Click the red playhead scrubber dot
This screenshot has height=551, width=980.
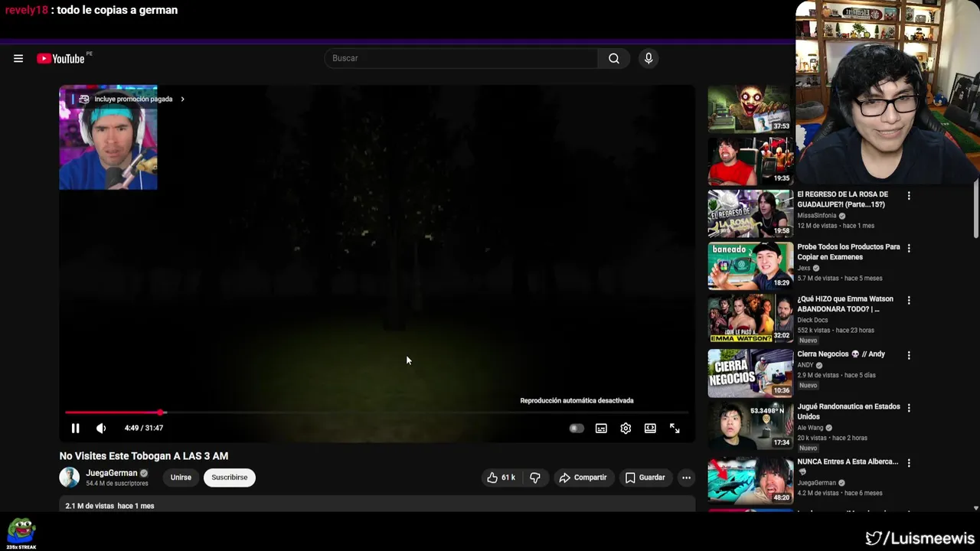click(x=162, y=412)
